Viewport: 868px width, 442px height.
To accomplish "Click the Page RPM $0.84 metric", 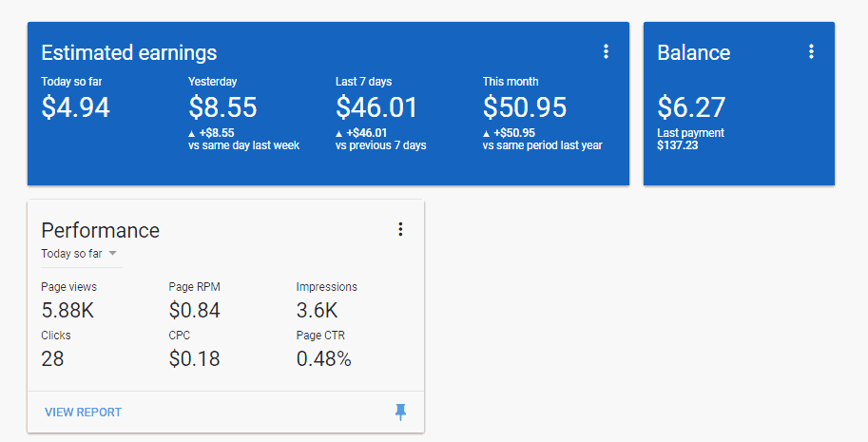I will [194, 310].
